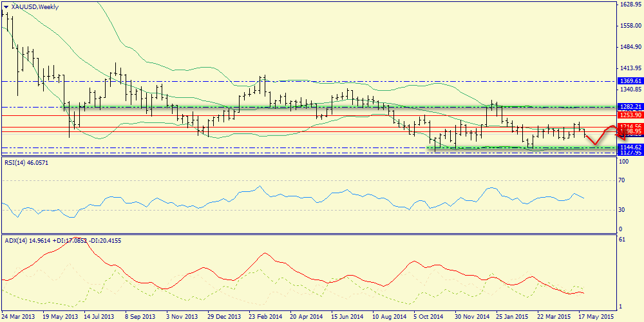
Task: Click the RSI scale value 70
Action: tap(623, 182)
